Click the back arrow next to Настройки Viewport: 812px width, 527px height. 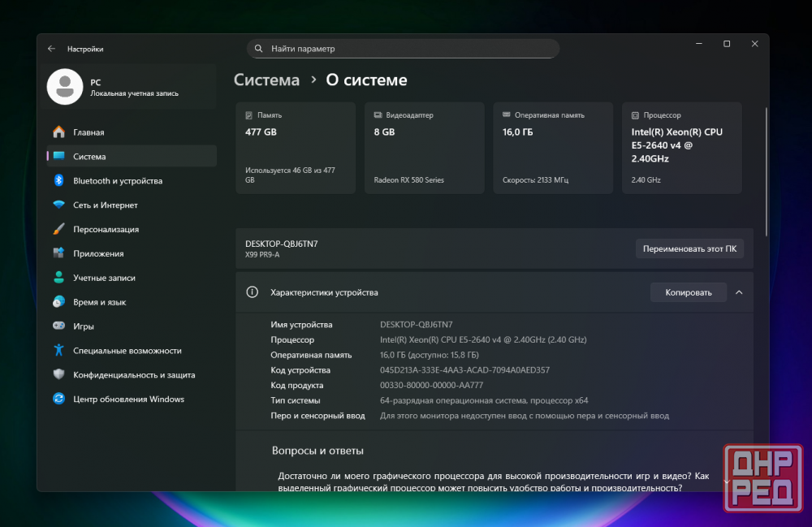[x=51, y=49]
